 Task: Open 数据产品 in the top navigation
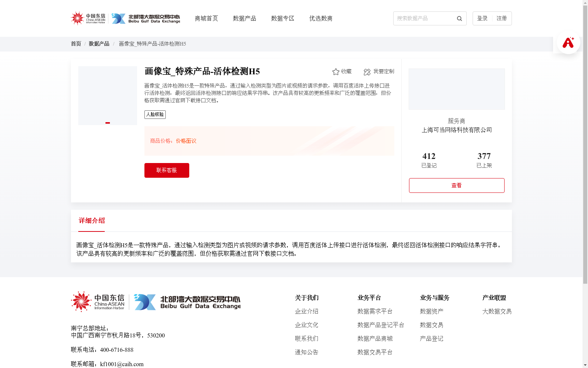pyautogui.click(x=244, y=18)
